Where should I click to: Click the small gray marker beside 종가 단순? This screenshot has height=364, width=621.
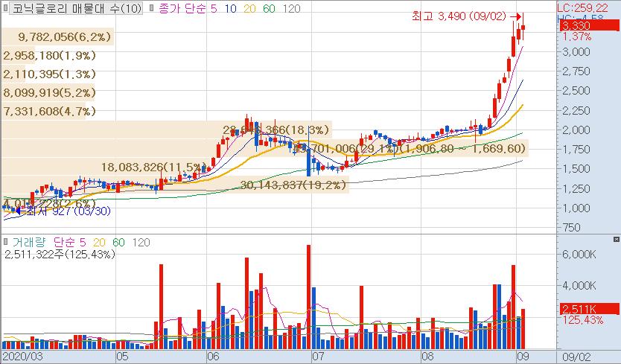coord(152,8)
